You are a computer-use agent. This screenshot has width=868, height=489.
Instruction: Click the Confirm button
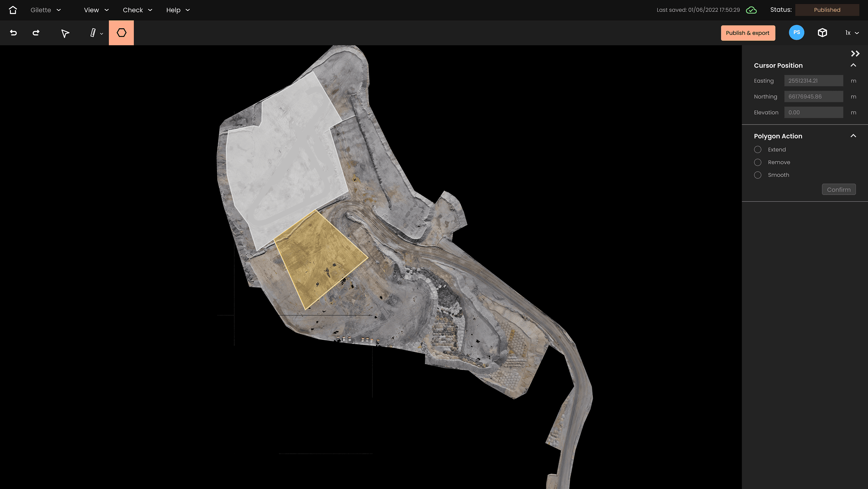click(839, 189)
